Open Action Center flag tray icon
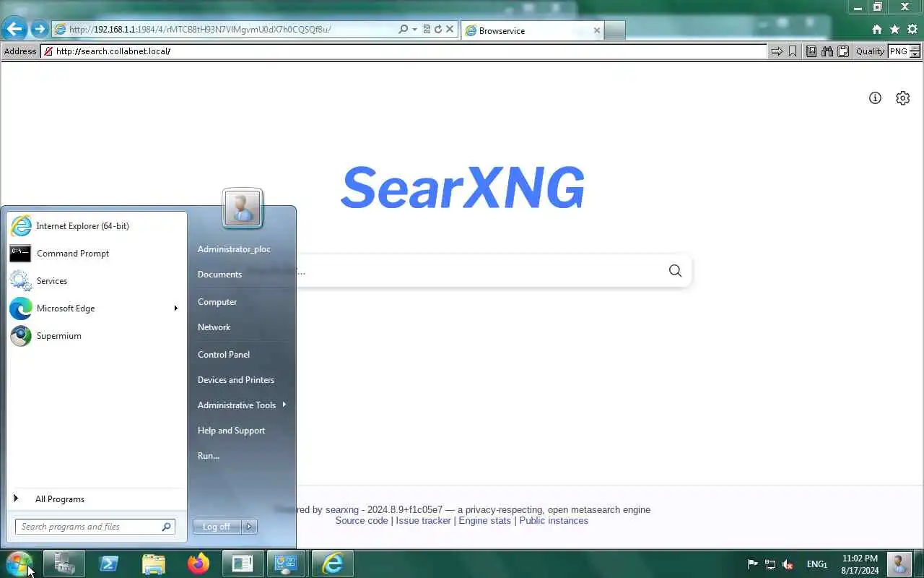 (752, 564)
